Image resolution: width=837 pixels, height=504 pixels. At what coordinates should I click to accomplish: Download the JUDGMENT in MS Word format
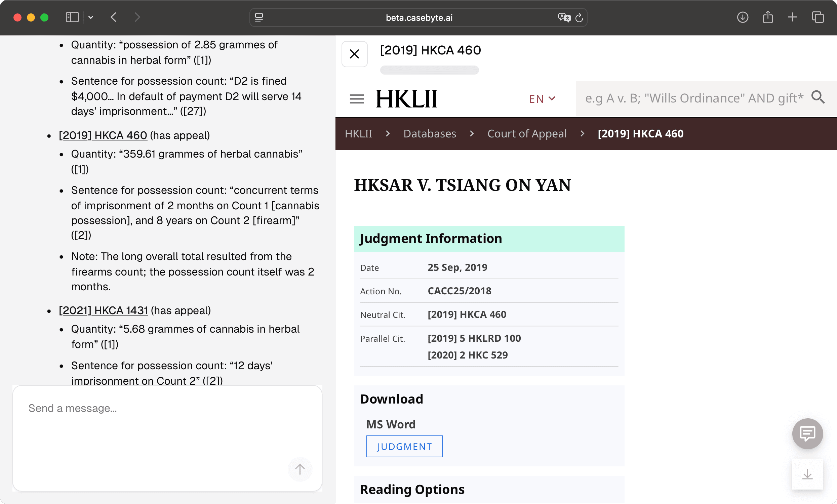tap(404, 446)
